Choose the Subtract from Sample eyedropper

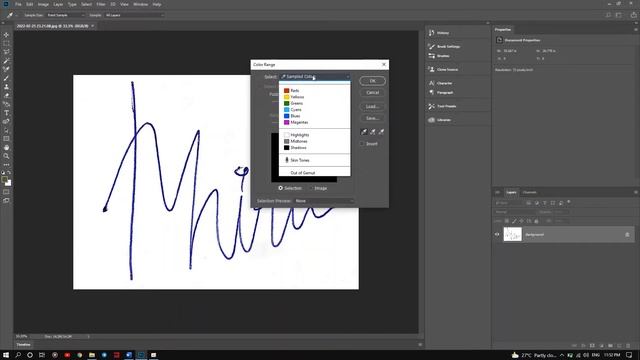(381, 132)
